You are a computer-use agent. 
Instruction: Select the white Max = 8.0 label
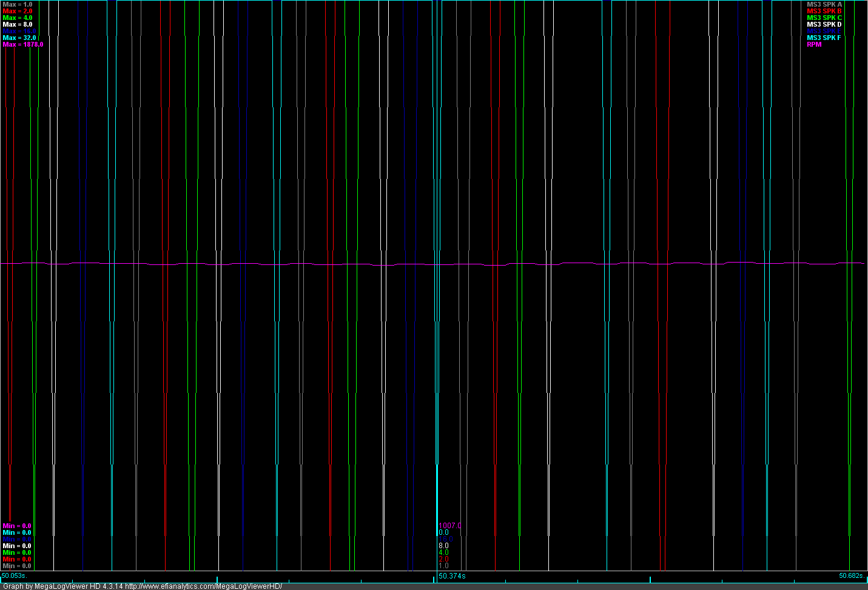click(x=18, y=24)
